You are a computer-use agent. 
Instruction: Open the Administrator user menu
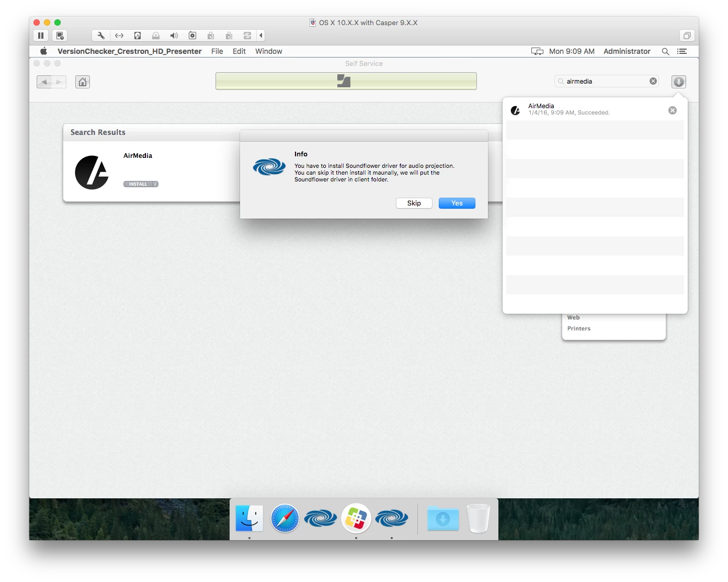[627, 51]
